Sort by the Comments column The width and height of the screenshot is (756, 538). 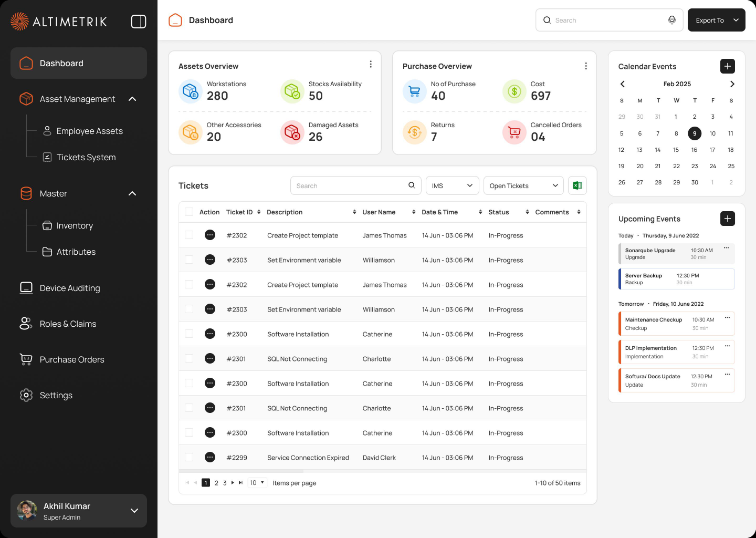(579, 212)
